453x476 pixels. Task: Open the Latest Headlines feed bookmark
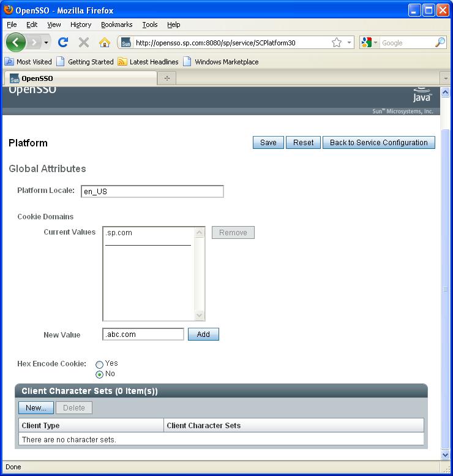pos(148,62)
